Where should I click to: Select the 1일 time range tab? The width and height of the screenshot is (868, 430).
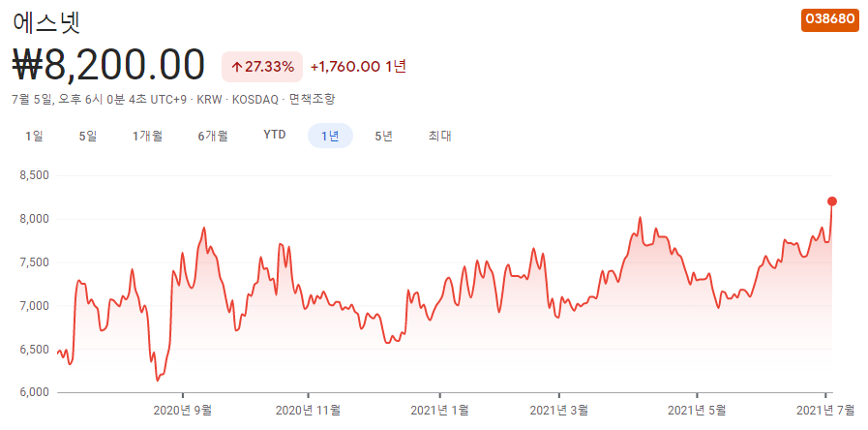pyautogui.click(x=34, y=136)
